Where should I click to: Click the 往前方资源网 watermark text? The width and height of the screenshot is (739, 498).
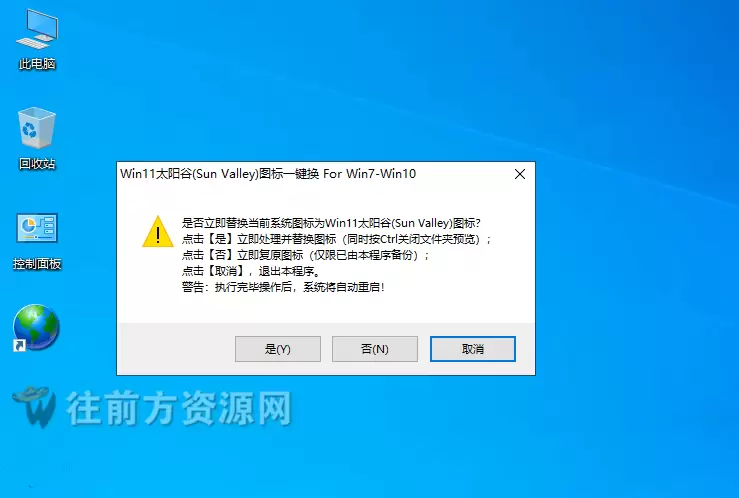tap(179, 409)
